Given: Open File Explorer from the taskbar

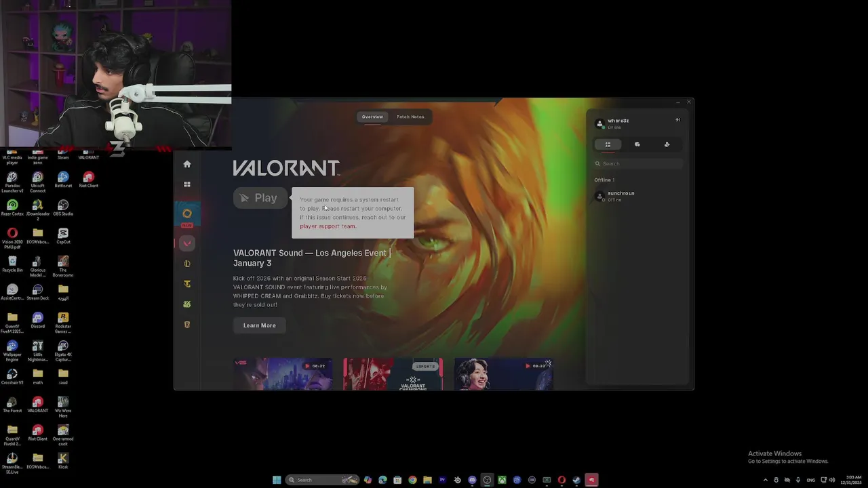Looking at the screenshot, I should tap(427, 480).
